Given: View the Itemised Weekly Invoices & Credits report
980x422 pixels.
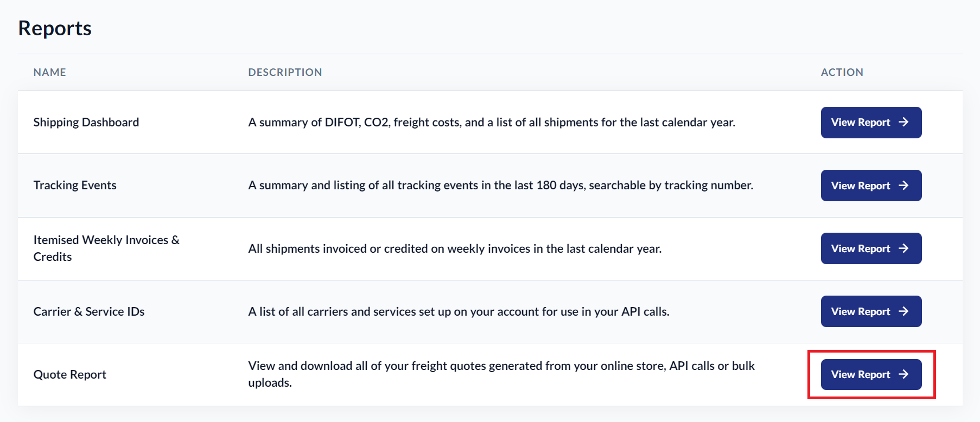Looking at the screenshot, I should [x=870, y=248].
